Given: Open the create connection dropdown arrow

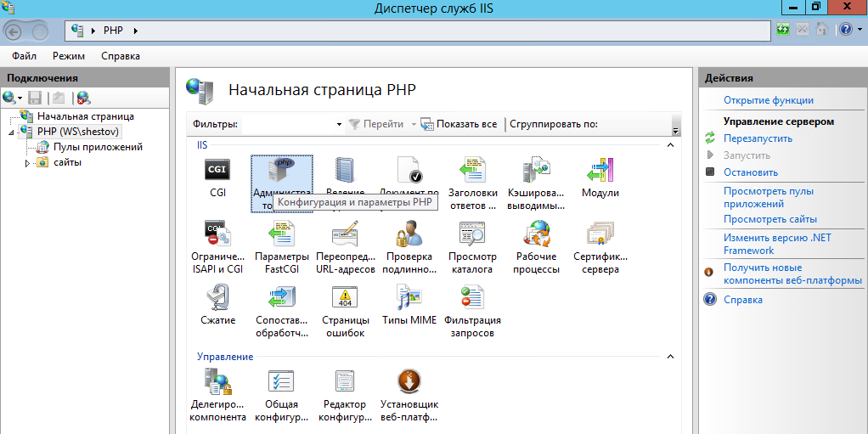Looking at the screenshot, I should click(x=20, y=99).
